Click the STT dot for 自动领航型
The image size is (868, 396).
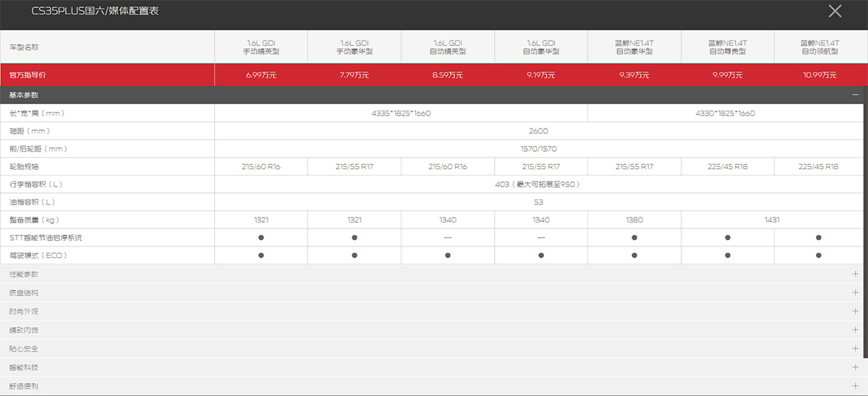819,237
